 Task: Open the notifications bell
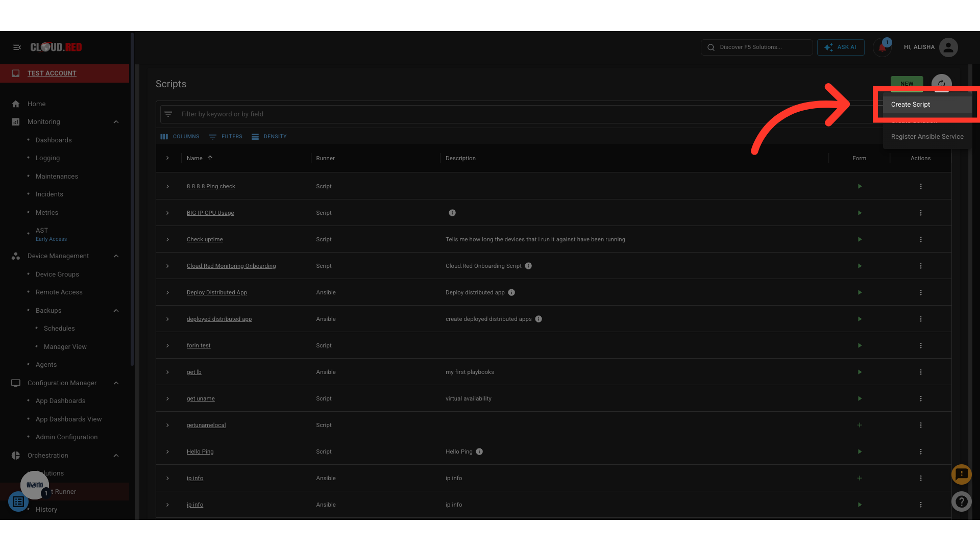882,47
